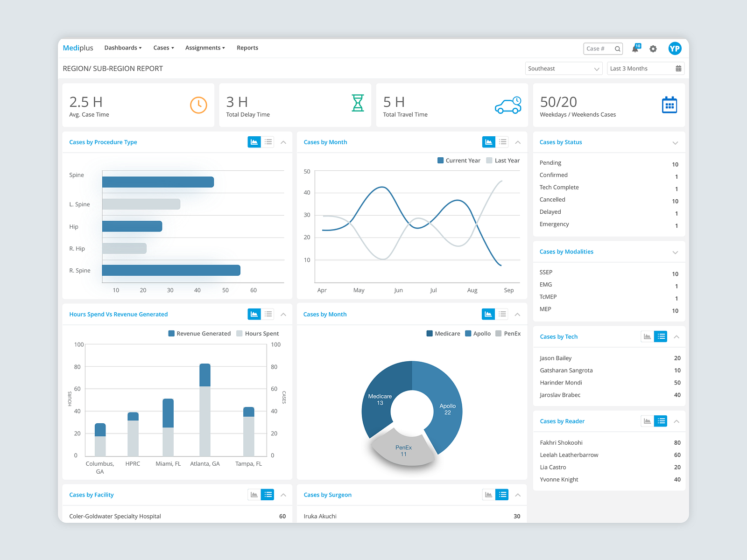Click the Current Year legend swatch

pos(440,160)
